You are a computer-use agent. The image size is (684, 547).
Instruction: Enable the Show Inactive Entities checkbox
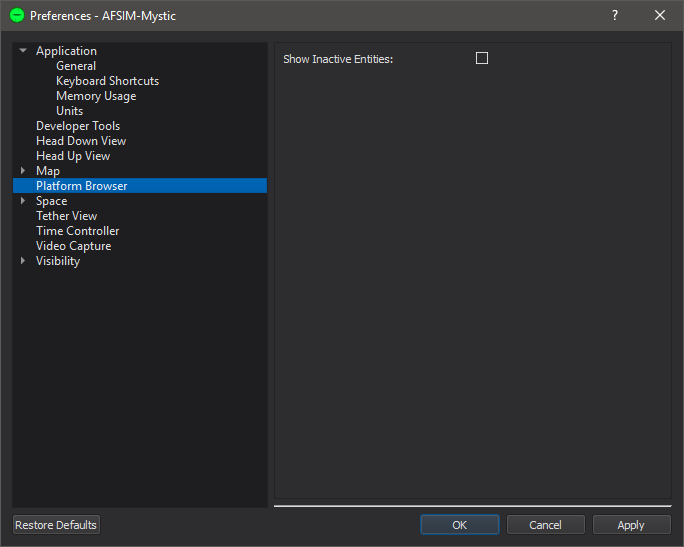(482, 58)
